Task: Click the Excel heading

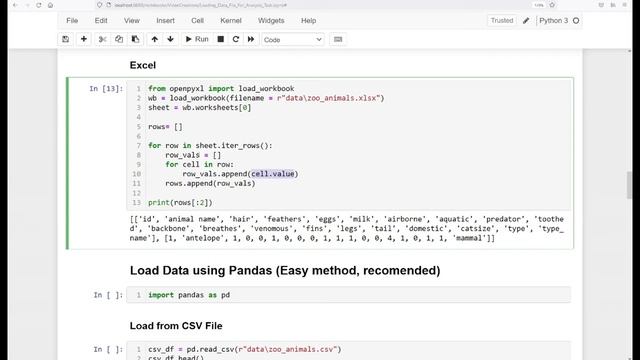Action: coord(143,65)
